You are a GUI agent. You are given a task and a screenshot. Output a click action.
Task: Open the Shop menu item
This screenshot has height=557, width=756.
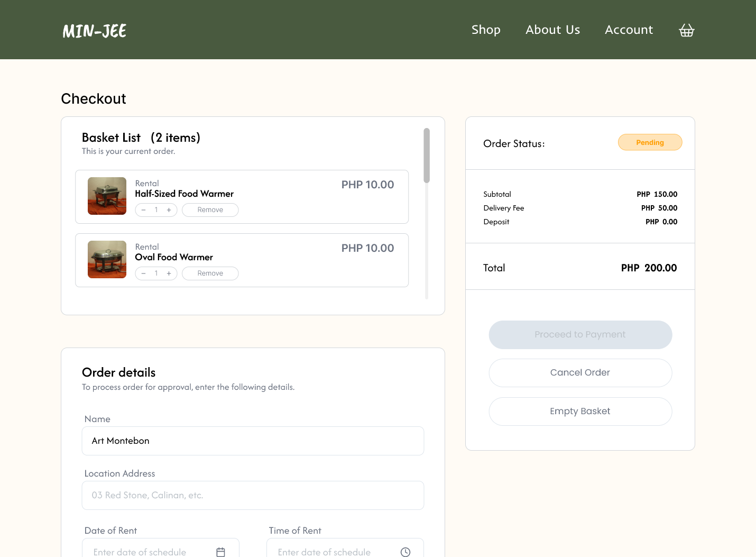tap(486, 30)
